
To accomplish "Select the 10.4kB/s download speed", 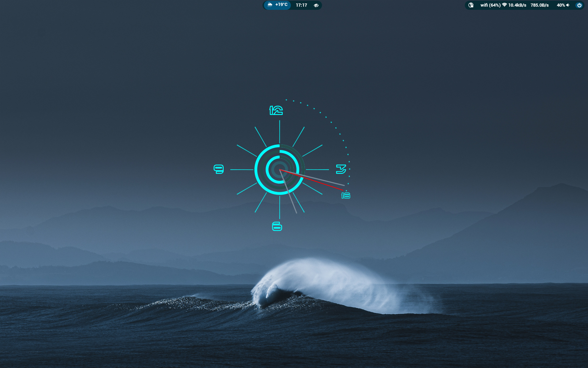I will coord(517,5).
